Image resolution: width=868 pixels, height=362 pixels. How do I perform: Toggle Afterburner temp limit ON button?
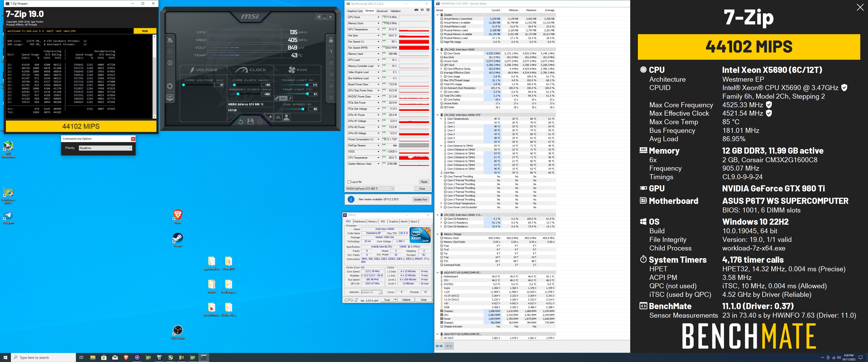283,98
